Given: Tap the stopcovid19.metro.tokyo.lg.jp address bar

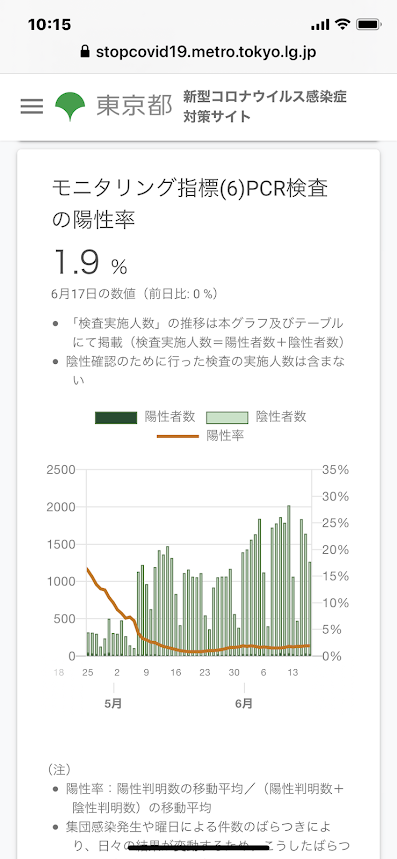Looking at the screenshot, I should pos(198,52).
